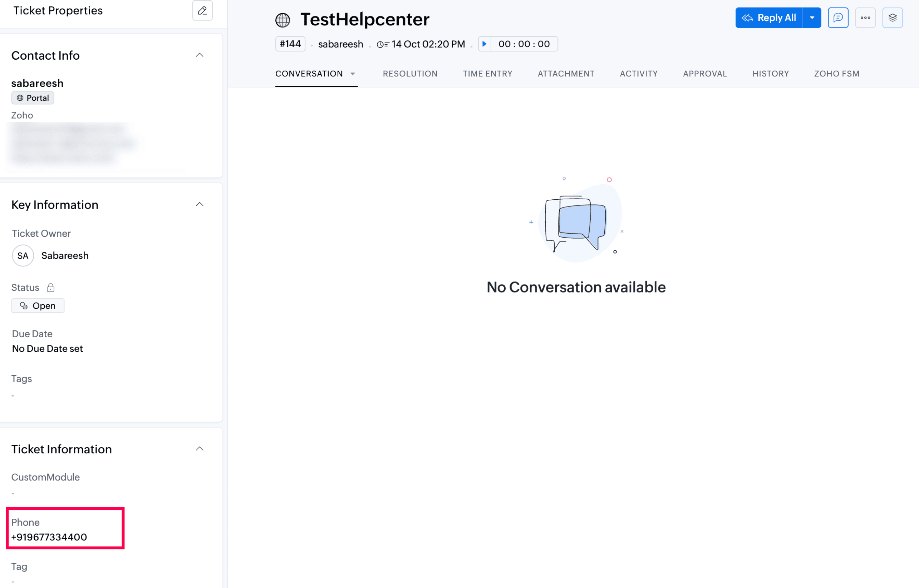Collapse the Contact Info section
Image resolution: width=919 pixels, height=588 pixels.
[200, 55]
